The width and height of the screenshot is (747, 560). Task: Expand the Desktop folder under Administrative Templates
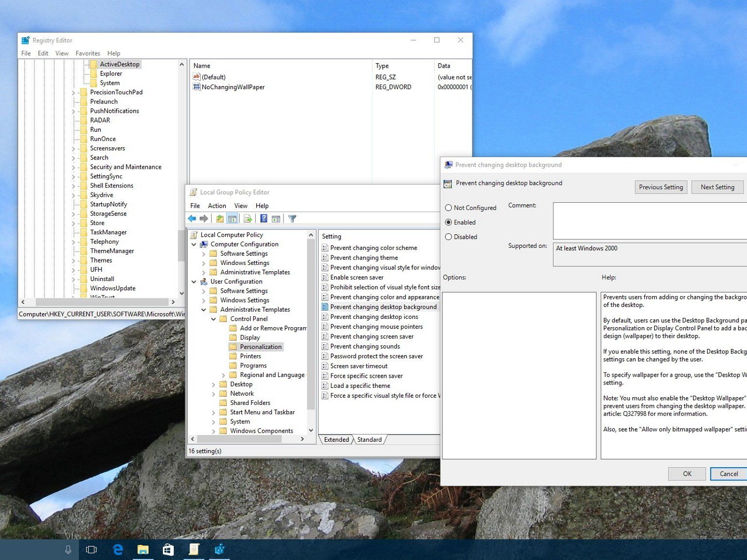213,384
